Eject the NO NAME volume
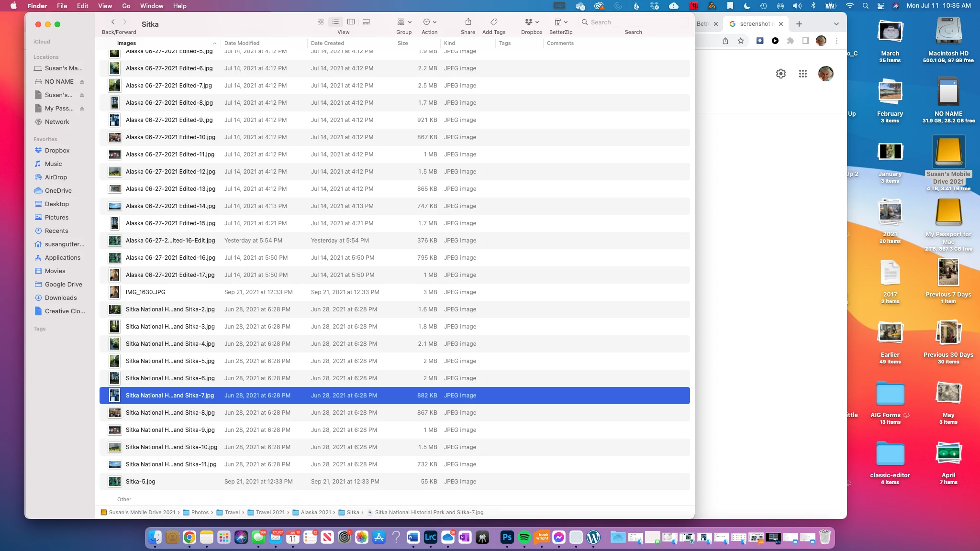 82,82
